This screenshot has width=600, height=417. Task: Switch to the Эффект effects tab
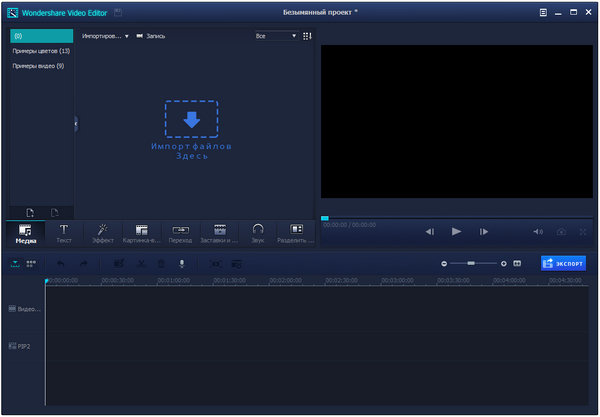pos(102,233)
